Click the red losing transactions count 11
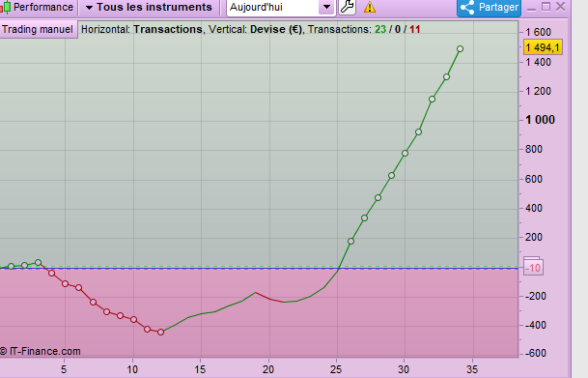The image size is (588, 378). point(415,29)
